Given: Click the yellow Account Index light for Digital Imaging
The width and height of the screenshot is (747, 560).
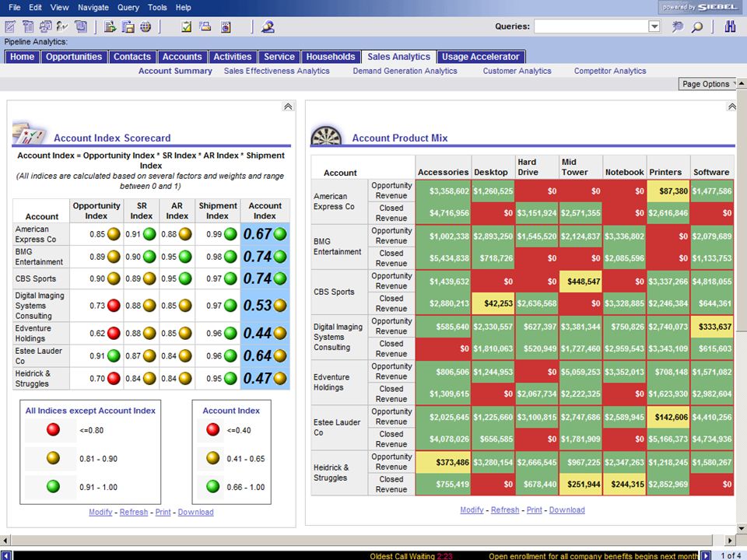Looking at the screenshot, I should pyautogui.click(x=280, y=305).
